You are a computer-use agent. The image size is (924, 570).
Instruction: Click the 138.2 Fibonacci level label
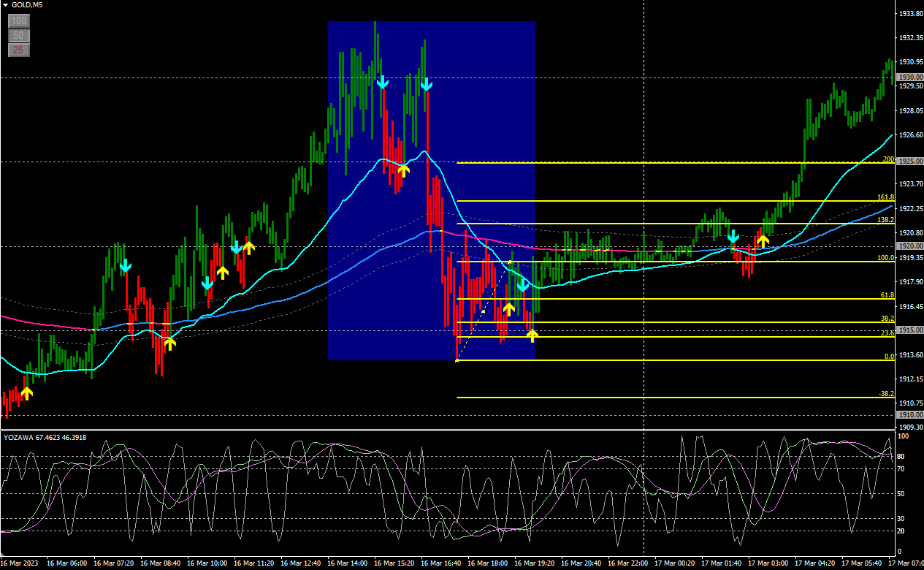pyautogui.click(x=885, y=220)
